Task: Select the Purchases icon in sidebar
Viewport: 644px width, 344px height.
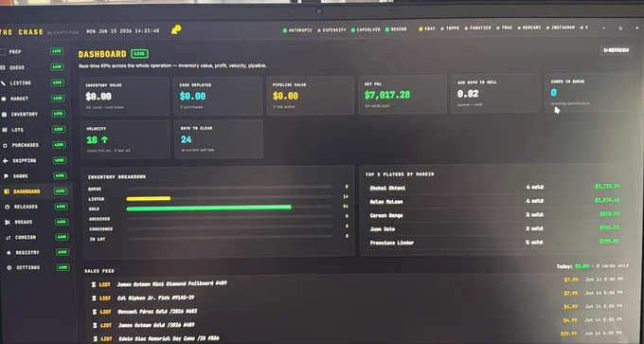Action: (x=5, y=146)
